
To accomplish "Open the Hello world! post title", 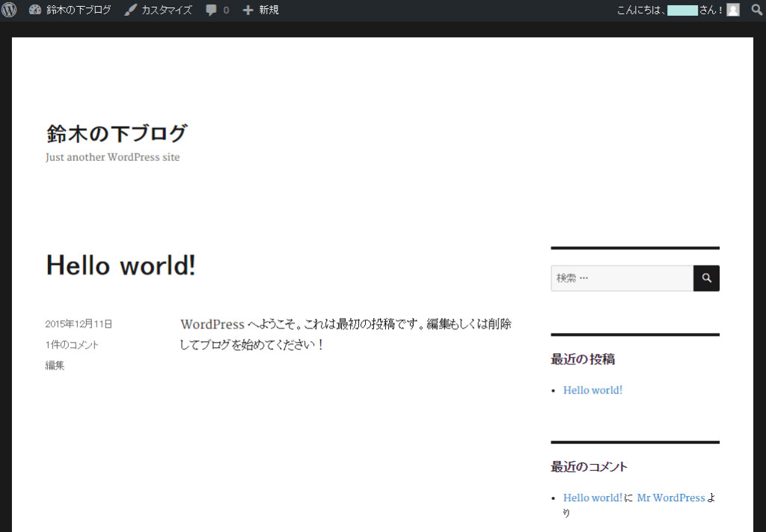I will point(120,265).
